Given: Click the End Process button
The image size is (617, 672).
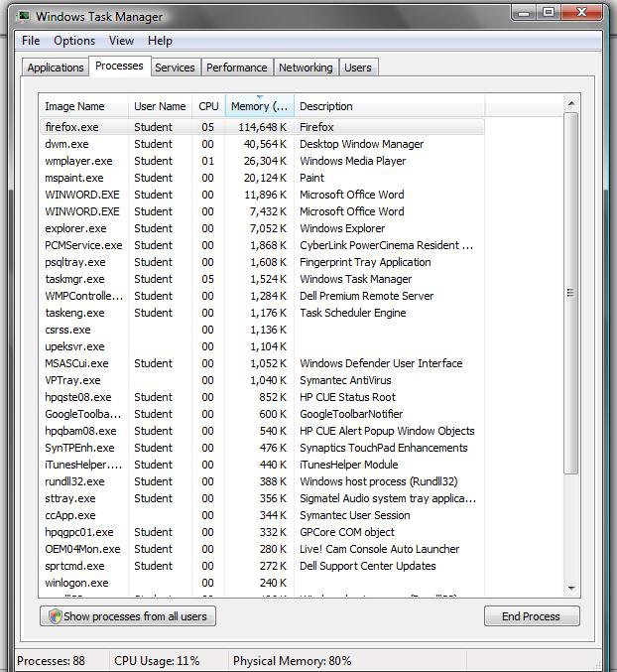Looking at the screenshot, I should point(532,615).
